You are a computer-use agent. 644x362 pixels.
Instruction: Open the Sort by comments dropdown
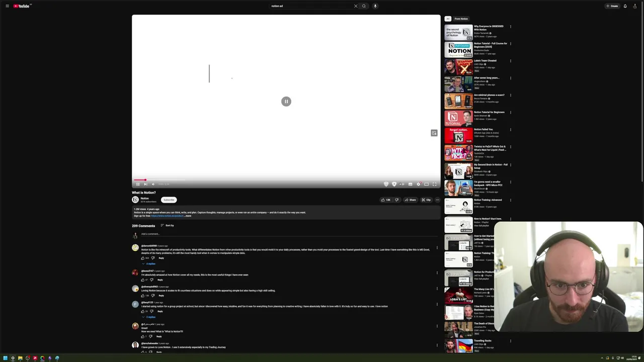tap(167, 225)
